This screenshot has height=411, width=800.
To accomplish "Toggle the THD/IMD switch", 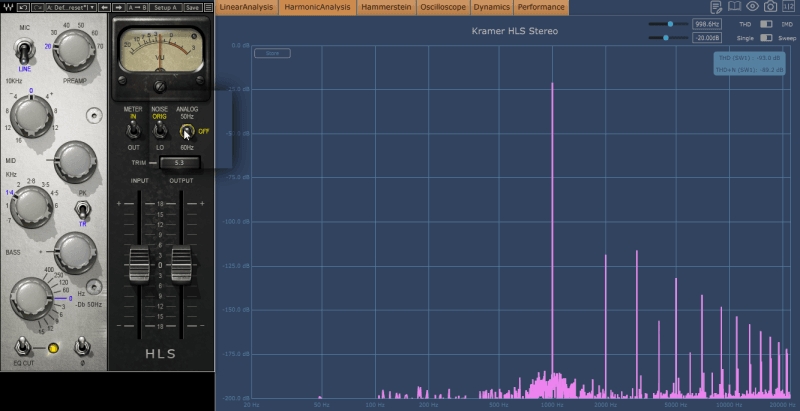I will point(766,24).
